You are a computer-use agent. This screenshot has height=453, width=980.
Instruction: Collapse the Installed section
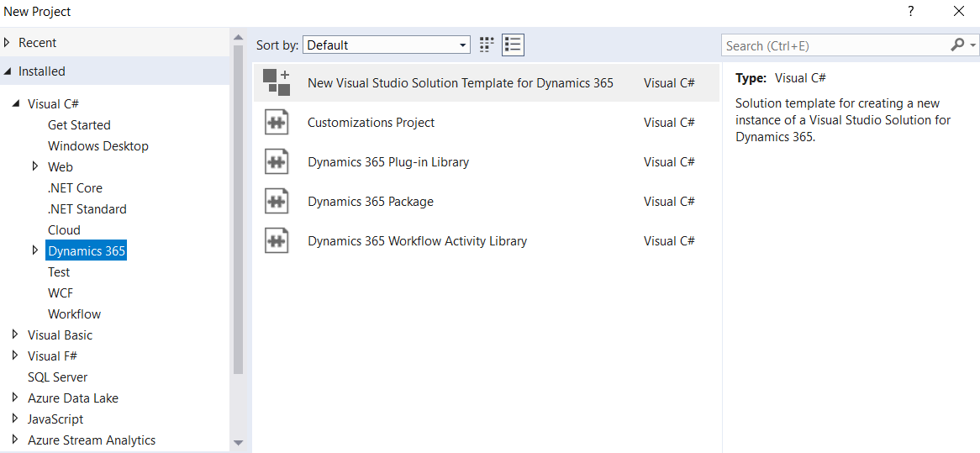pyautogui.click(x=8, y=71)
